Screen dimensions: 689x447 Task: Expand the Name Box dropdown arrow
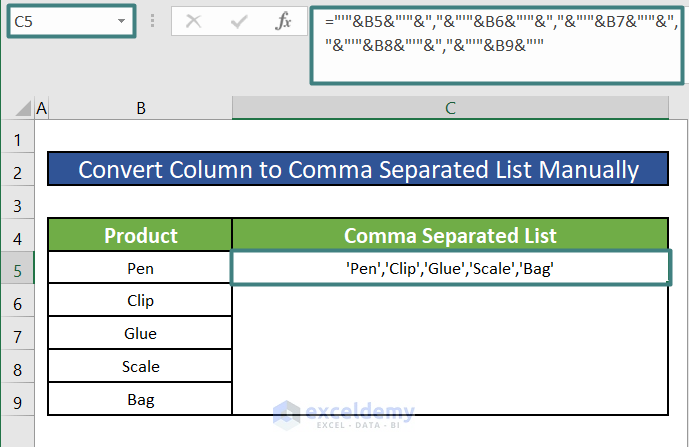tap(122, 21)
